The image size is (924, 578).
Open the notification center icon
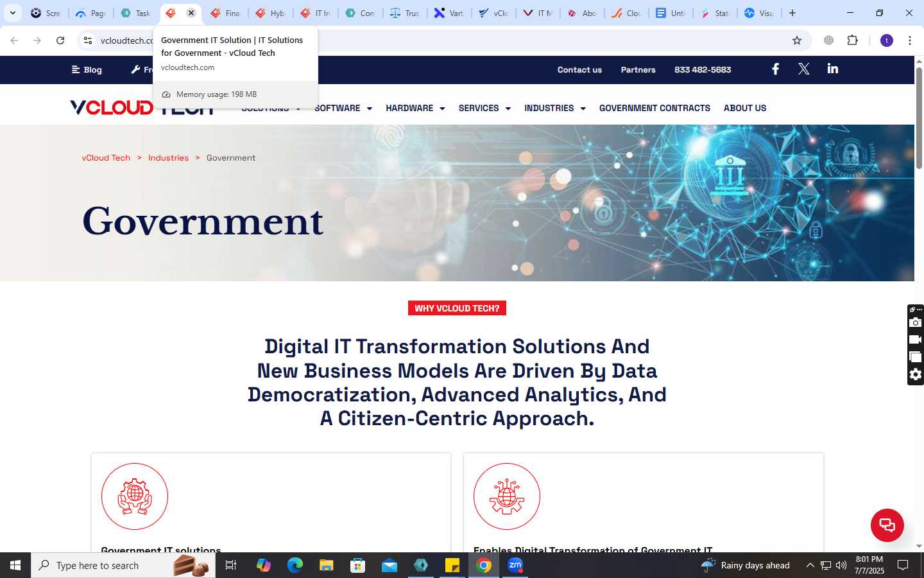point(903,565)
